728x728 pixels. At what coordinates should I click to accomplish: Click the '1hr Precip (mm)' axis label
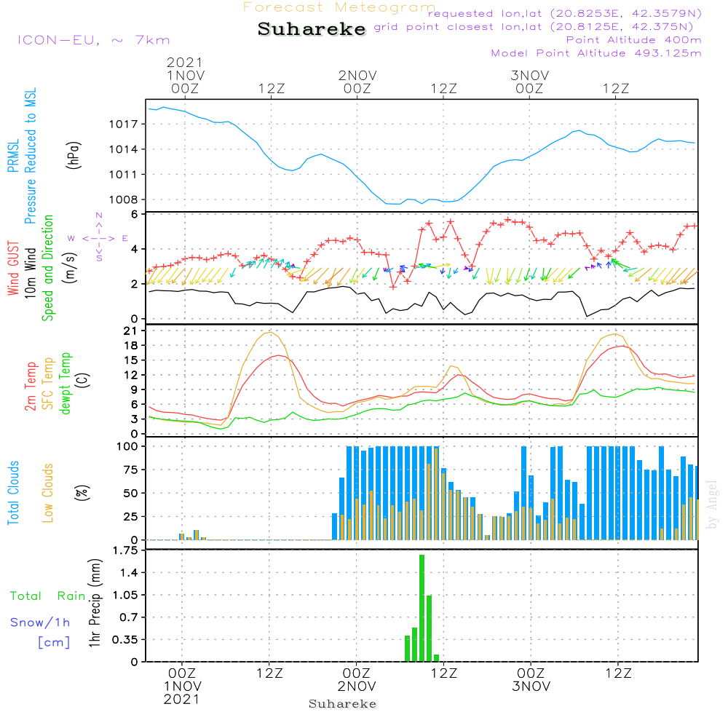click(95, 603)
